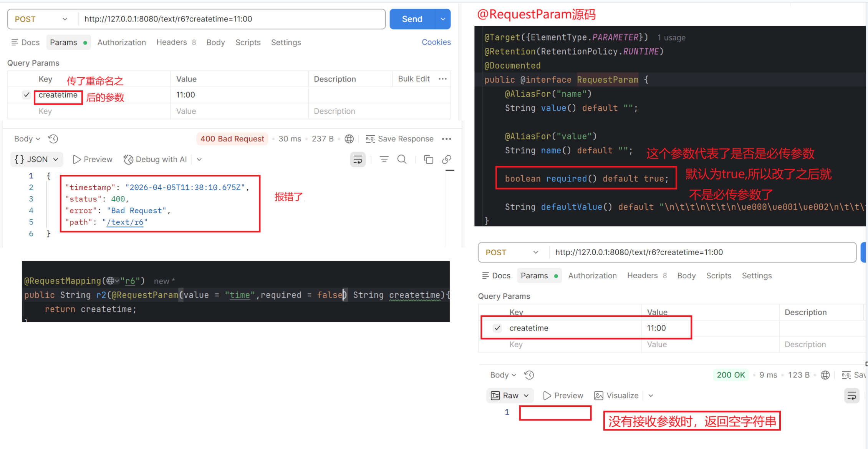Click the upper request URL input field
868x449 pixels.
click(x=230, y=19)
